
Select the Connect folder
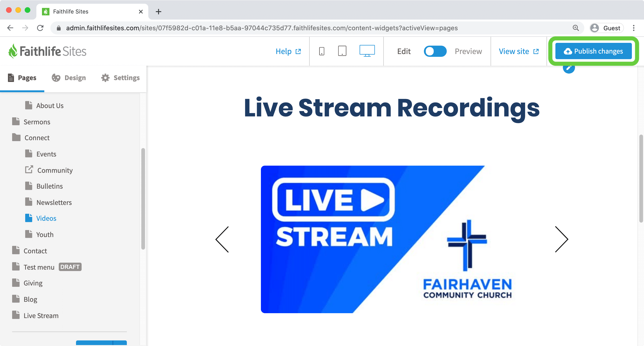tap(37, 138)
